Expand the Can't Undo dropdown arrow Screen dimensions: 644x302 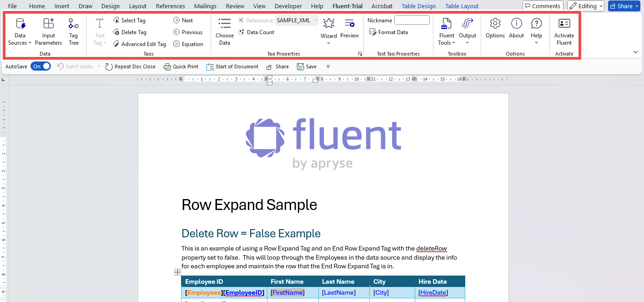(98, 67)
